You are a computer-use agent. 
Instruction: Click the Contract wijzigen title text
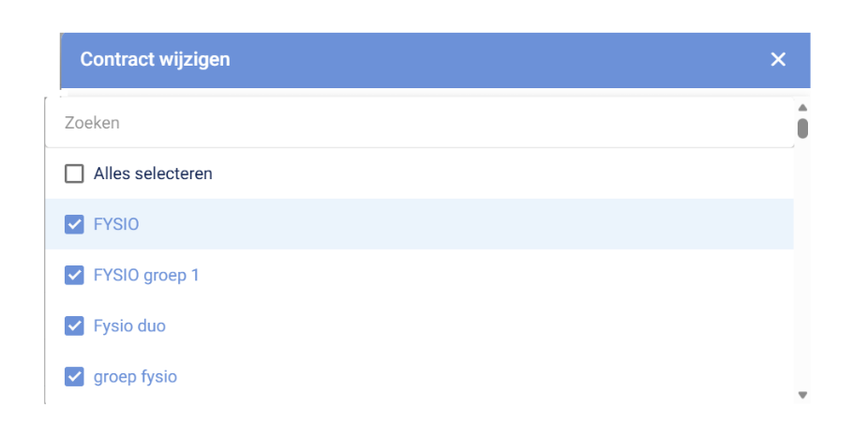pos(156,60)
